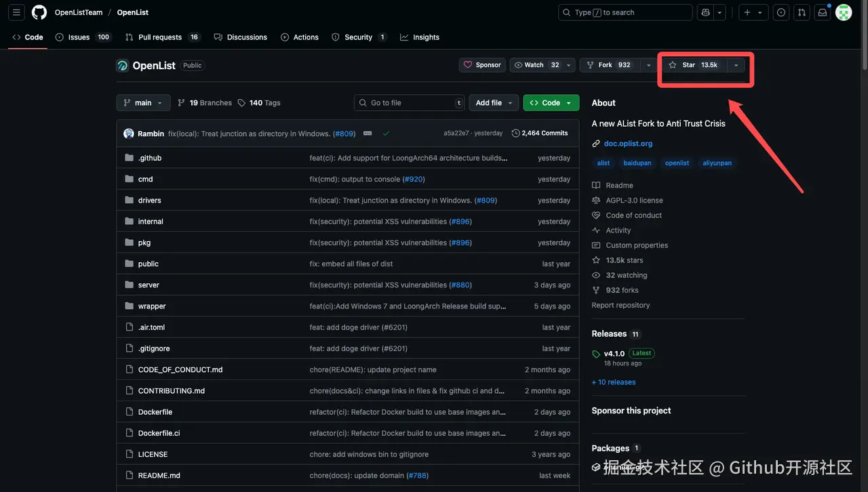This screenshot has height=492, width=868.
Task: Click the Dockerfile file icon
Action: click(x=130, y=412)
